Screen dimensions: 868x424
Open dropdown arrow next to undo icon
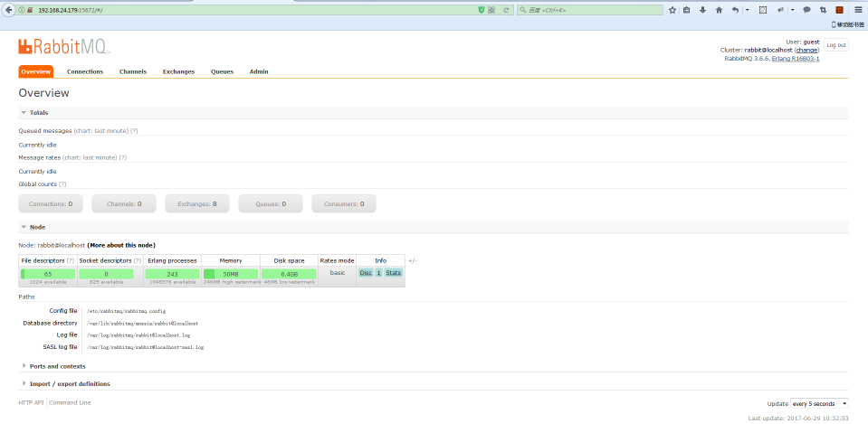pyautogui.click(x=747, y=10)
